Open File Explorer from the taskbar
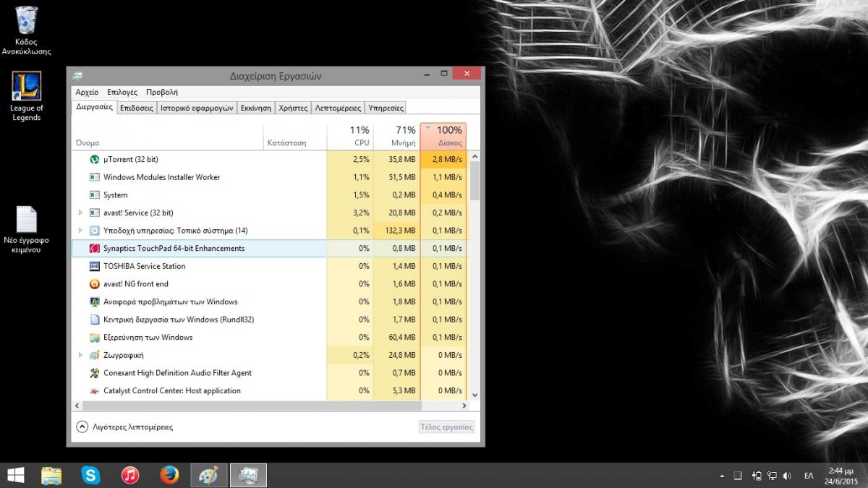 tap(51, 475)
